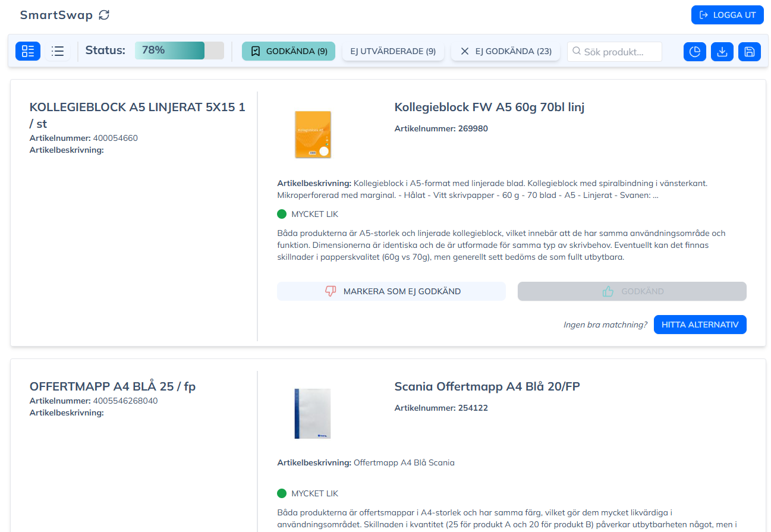Switch to list view layout
This screenshot has height=532, width=771.
pyautogui.click(x=58, y=51)
